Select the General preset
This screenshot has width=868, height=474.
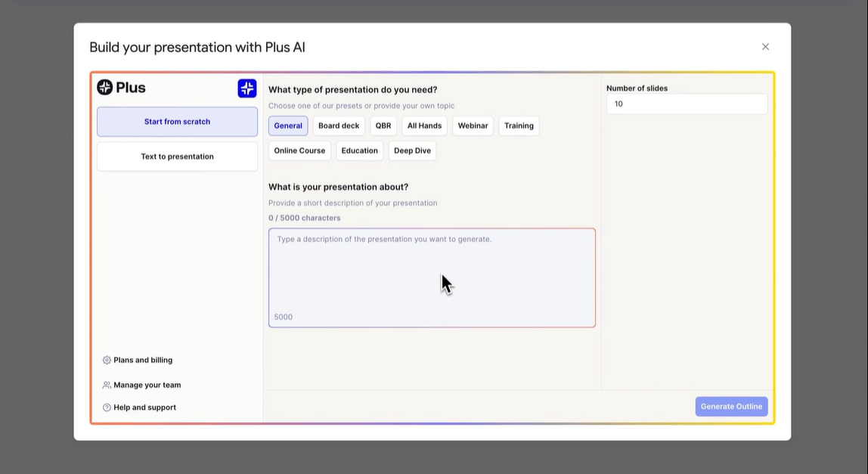click(288, 126)
